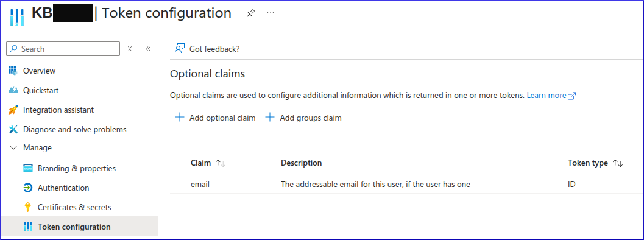
Task: Open the Got feedback? link
Action: (214, 49)
